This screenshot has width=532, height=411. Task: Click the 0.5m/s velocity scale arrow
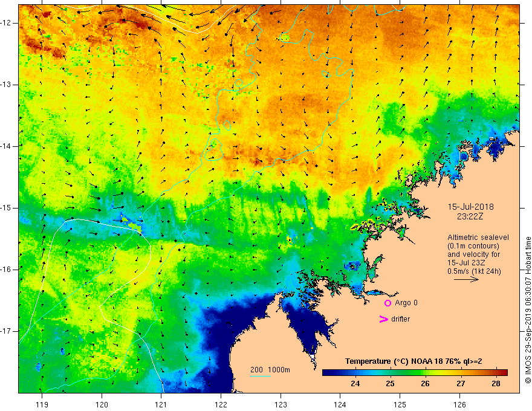tap(466, 279)
